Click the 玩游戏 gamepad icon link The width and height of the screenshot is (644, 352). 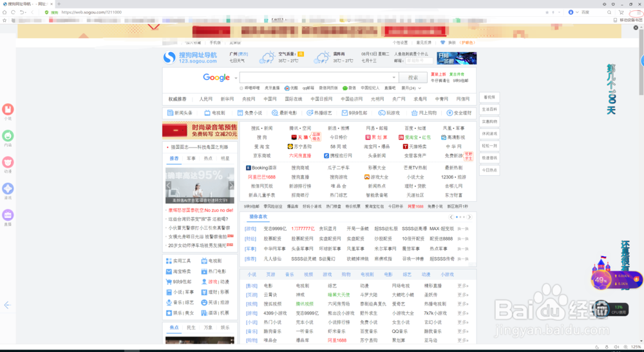pyautogui.click(x=381, y=113)
